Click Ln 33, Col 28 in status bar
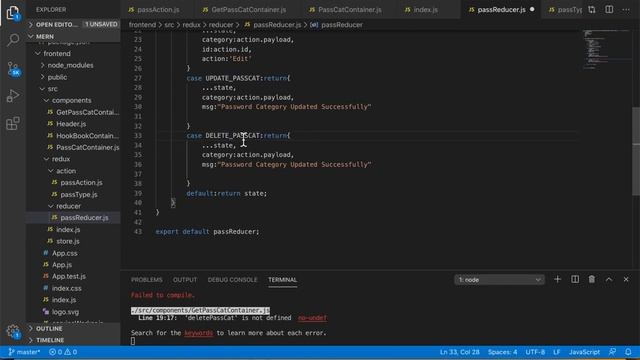The width and height of the screenshot is (640, 360). [460, 352]
